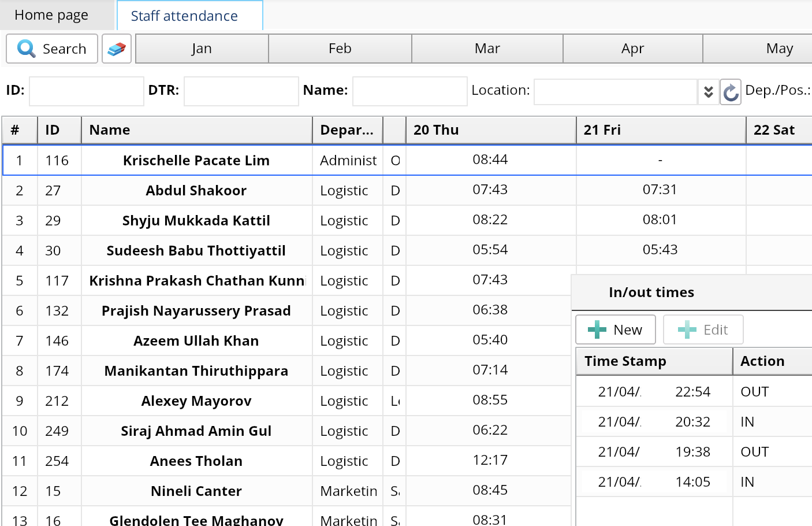Create a new in/out record with New
This screenshot has height=526, width=812.
(x=615, y=329)
